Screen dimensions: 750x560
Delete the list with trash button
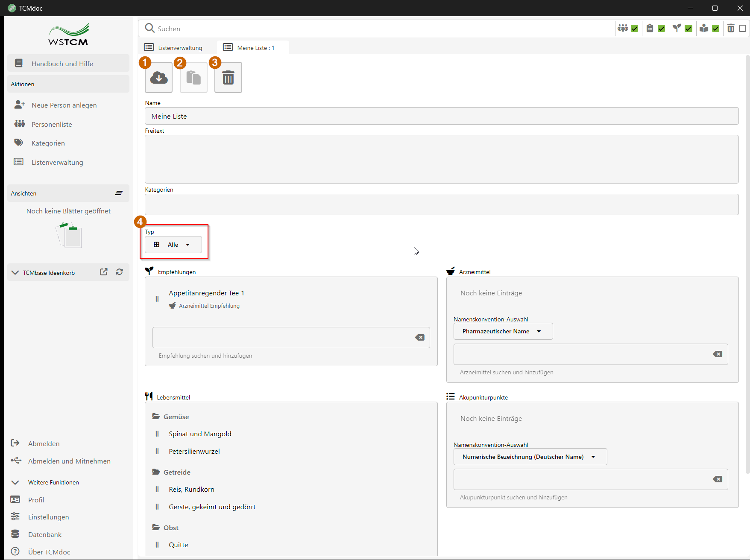point(228,78)
